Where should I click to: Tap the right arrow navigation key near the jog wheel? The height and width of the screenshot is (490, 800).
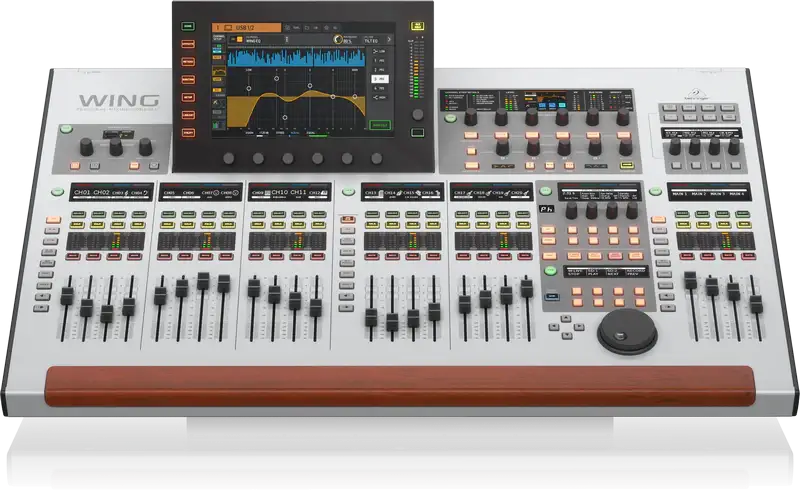click(x=579, y=327)
